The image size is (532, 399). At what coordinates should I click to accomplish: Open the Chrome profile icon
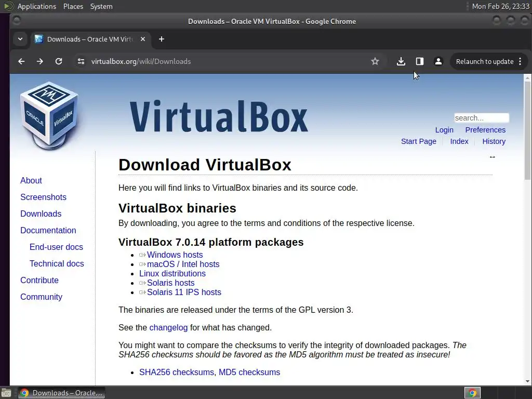438,61
